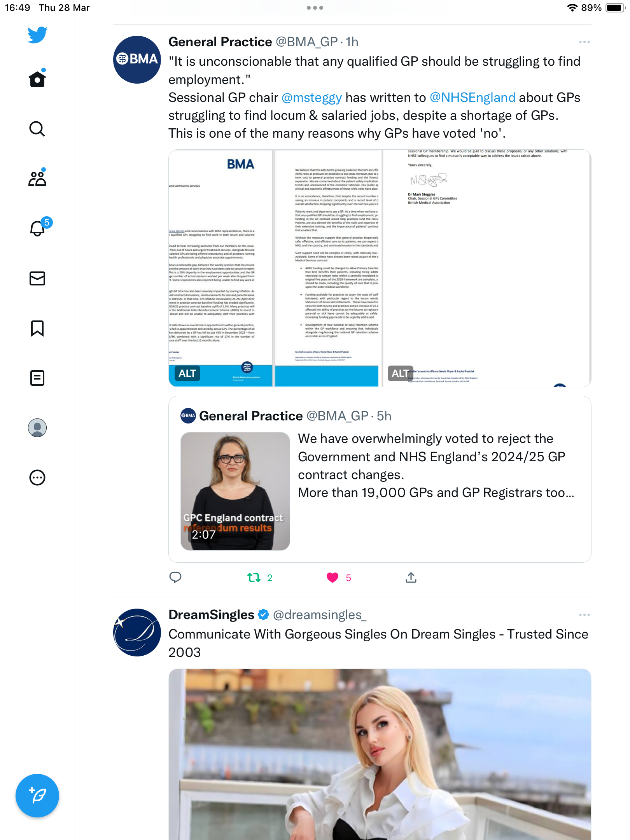Open the @NHSEngland mention link
The width and height of the screenshot is (630, 840).
tap(472, 98)
